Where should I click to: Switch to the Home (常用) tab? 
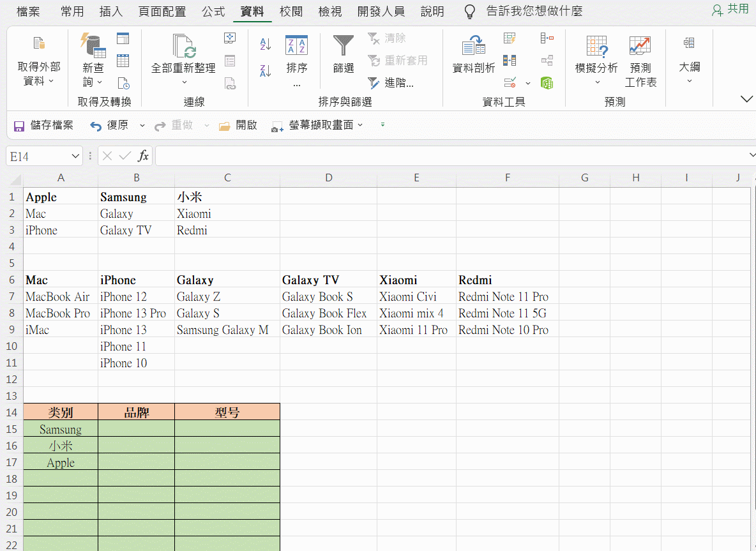(72, 11)
